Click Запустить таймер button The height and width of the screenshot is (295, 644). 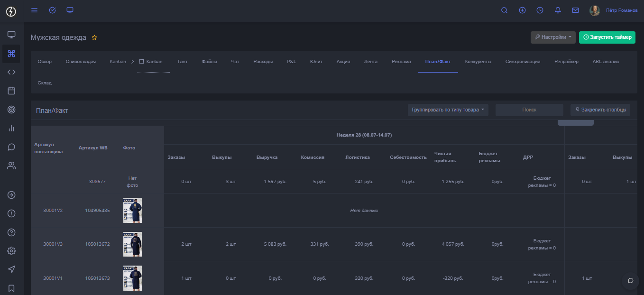coord(607,37)
